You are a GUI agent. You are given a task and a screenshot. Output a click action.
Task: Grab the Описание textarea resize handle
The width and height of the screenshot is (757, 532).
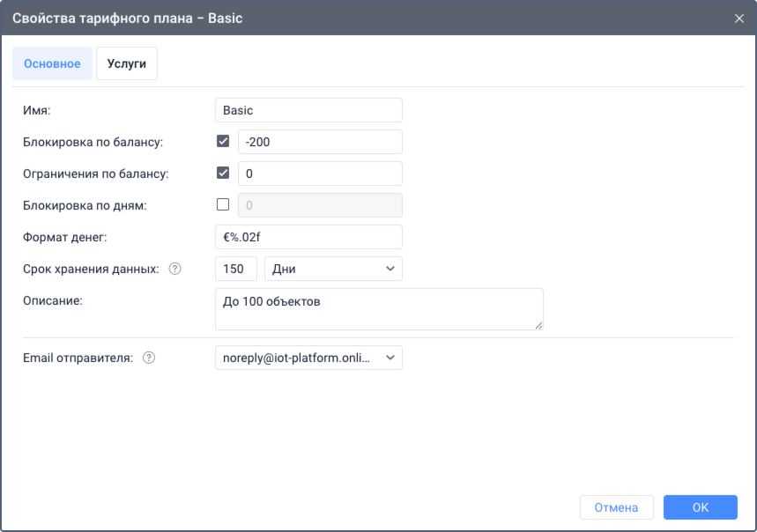pos(538,325)
